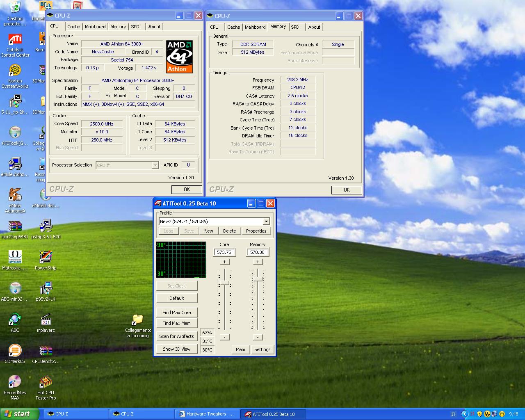Open SPD tab in right CPU-Z window

[295, 27]
